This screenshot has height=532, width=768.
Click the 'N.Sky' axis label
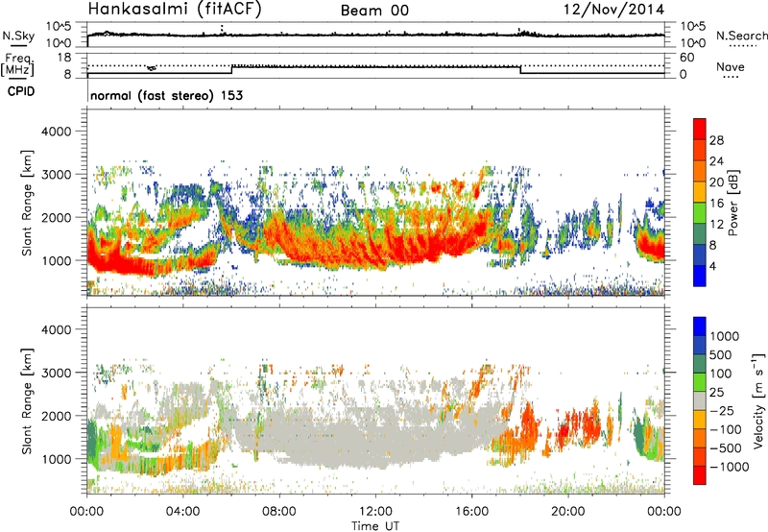pos(18,36)
